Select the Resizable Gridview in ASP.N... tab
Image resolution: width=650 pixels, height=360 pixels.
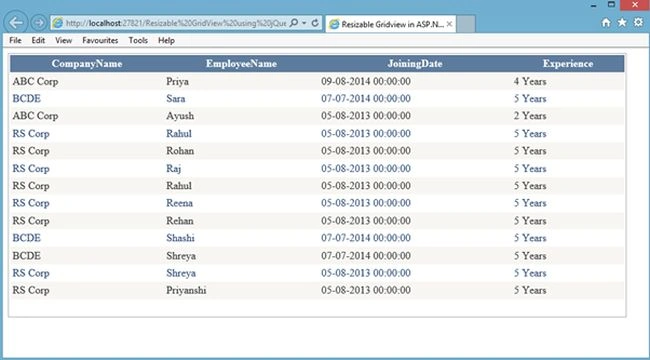(x=391, y=24)
